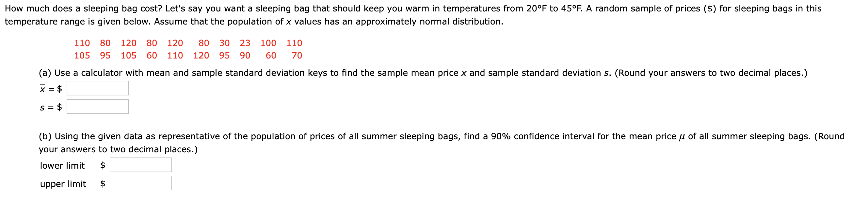Image resolution: width=868 pixels, height=200 pixels.
Task: Click the sample standard deviation s input field
Action: 98,107
